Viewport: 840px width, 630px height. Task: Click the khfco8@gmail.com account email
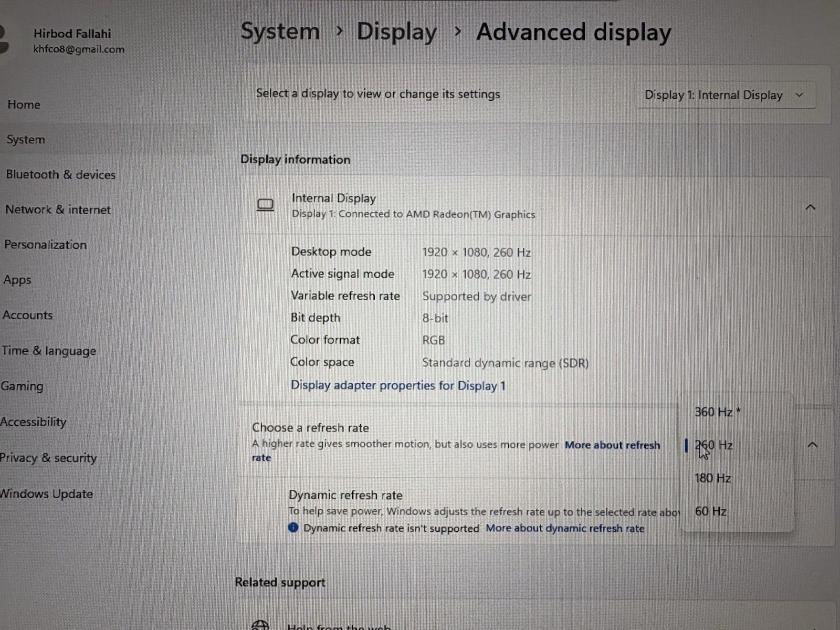(x=79, y=49)
